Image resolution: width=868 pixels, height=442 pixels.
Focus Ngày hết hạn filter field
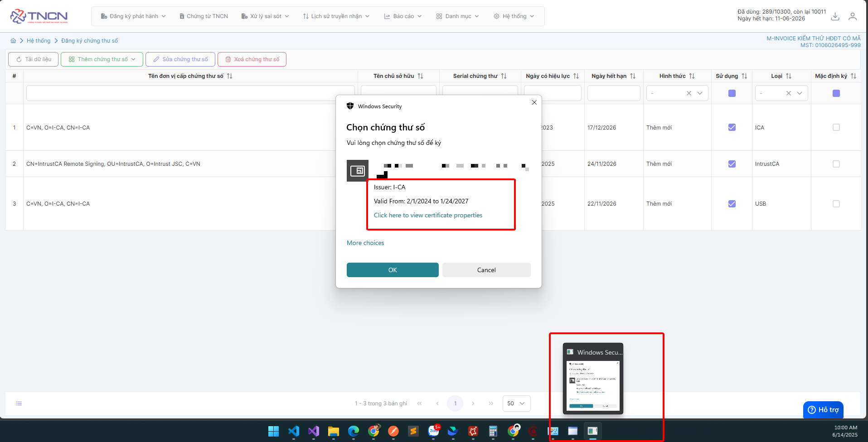coord(614,93)
